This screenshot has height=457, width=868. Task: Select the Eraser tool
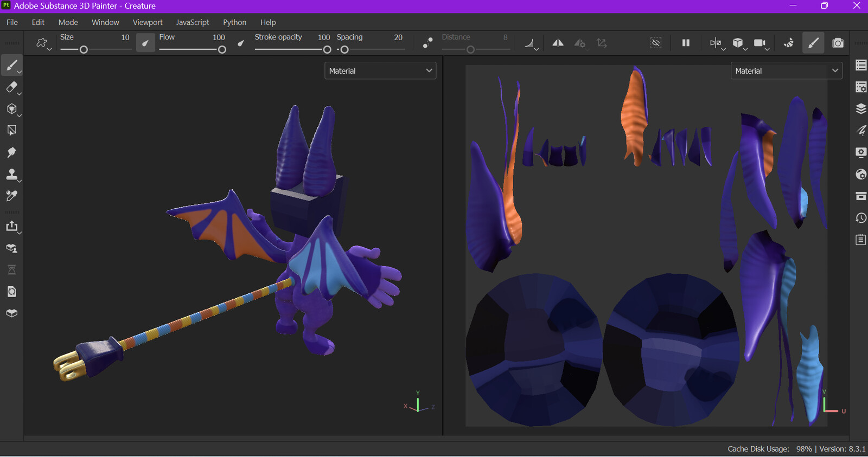click(x=11, y=87)
